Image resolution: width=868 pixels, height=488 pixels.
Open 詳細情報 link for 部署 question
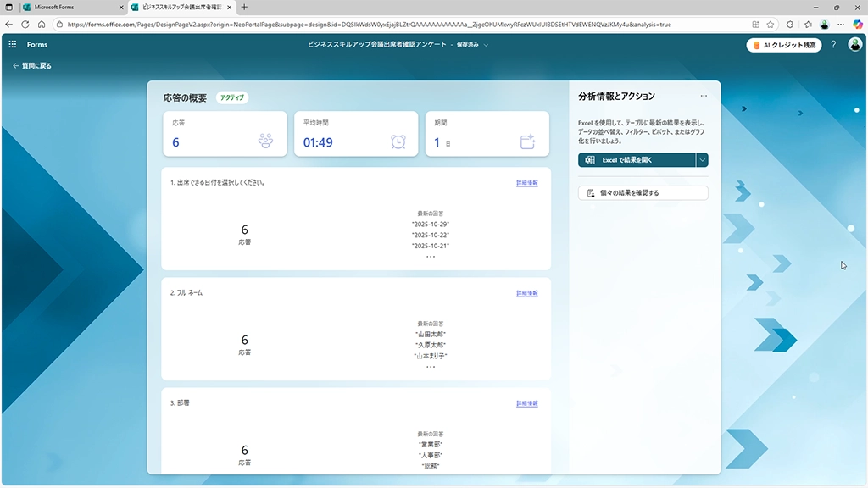[526, 404]
